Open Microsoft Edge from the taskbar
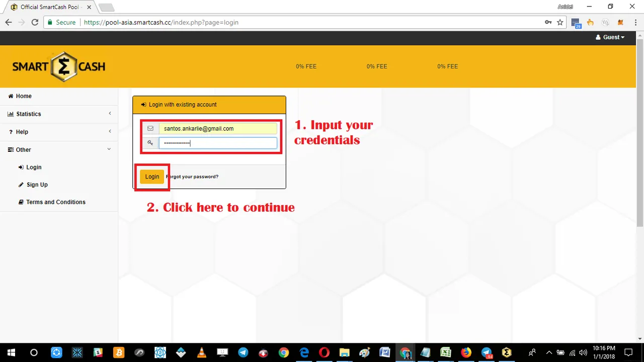 [304, 352]
